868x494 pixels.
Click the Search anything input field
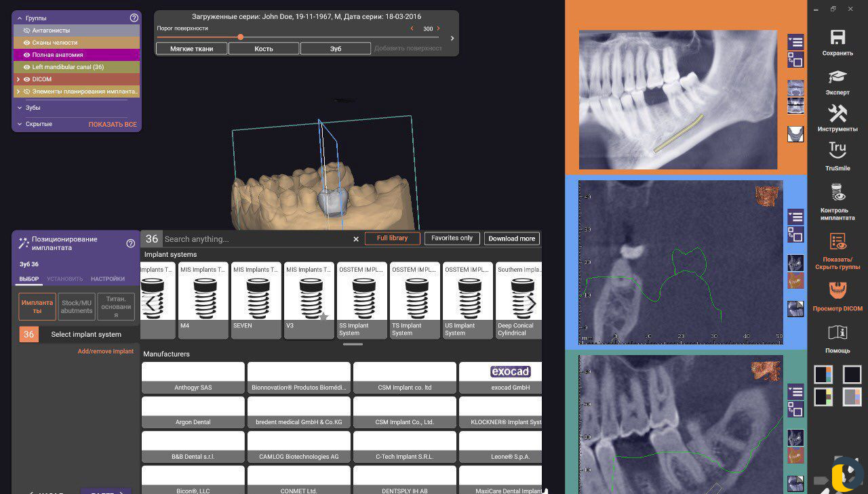(x=257, y=239)
